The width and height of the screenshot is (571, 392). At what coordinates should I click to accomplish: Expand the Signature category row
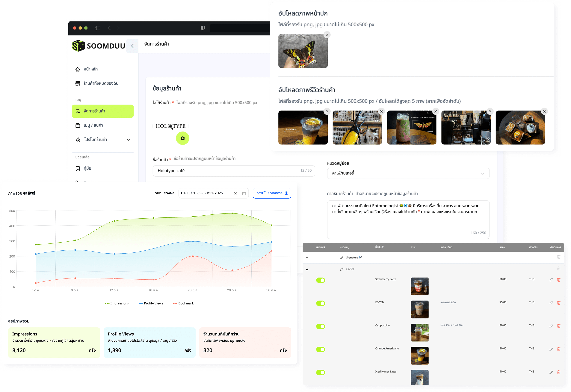pos(307,258)
